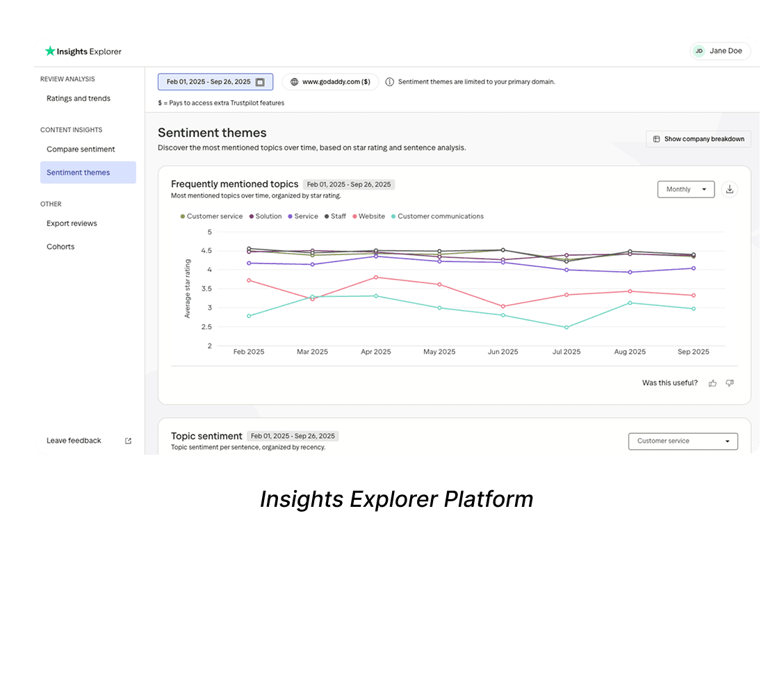
Task: Click the JD avatar icon
Action: click(699, 51)
